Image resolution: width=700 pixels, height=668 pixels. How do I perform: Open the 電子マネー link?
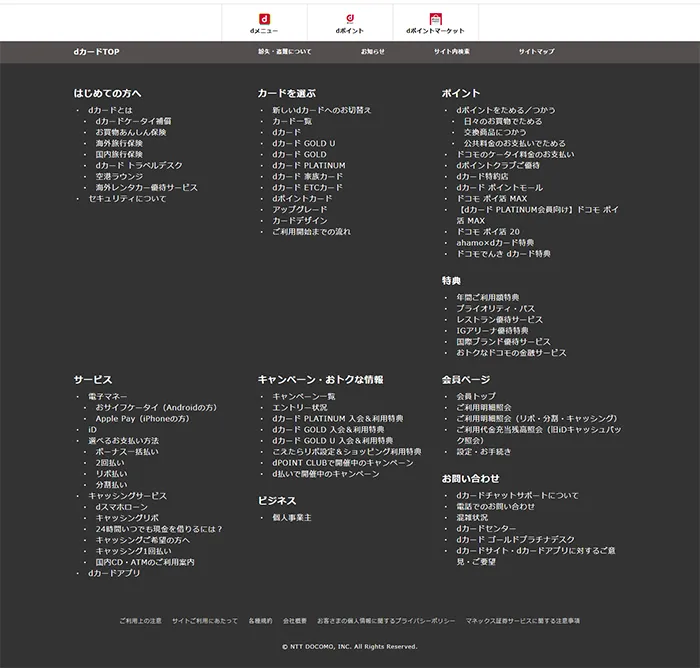[x=108, y=397]
